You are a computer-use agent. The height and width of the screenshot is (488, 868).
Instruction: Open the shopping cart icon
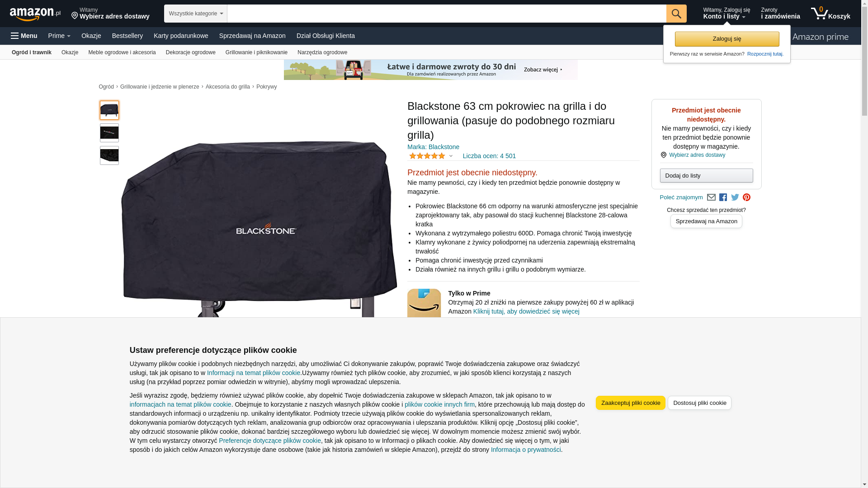(830, 14)
